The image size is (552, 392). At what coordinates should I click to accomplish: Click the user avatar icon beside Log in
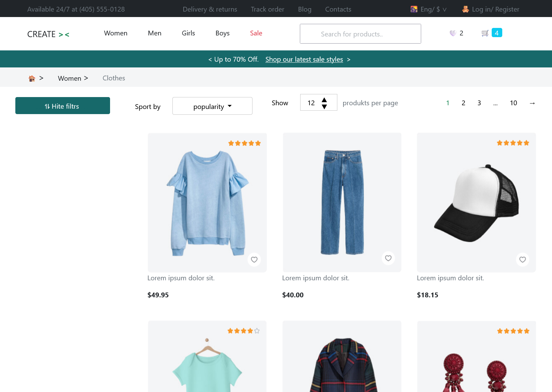click(465, 9)
